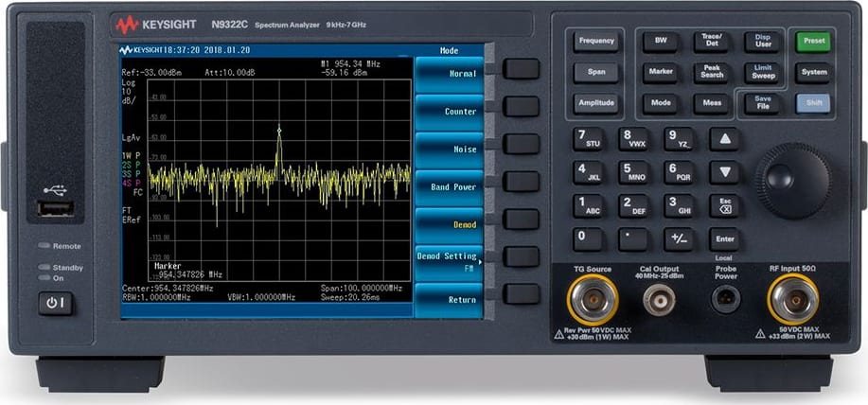Select the RBW:1.000000MHz readout
Viewport: 868px width, 405px height.
click(x=156, y=297)
